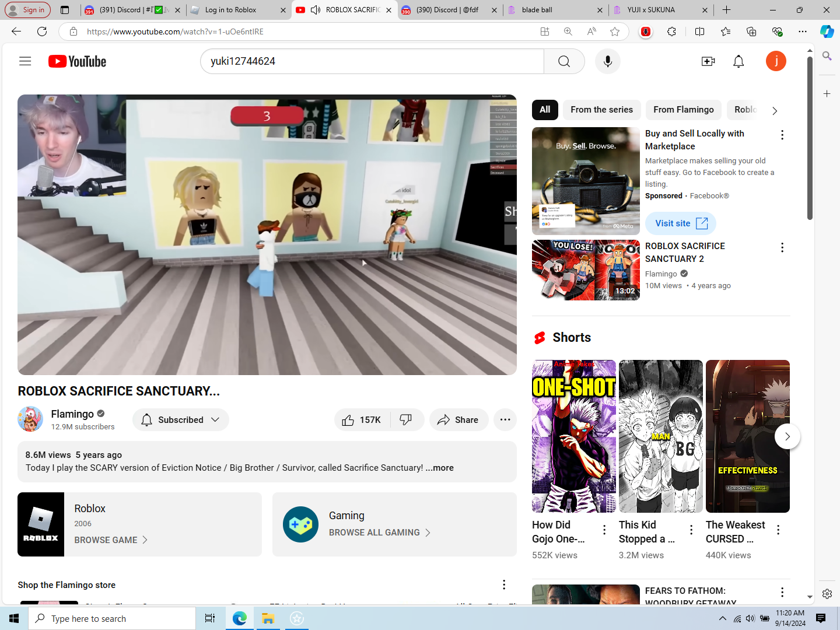Click the Sign in profile button
This screenshot has width=840, height=630.
point(27,10)
